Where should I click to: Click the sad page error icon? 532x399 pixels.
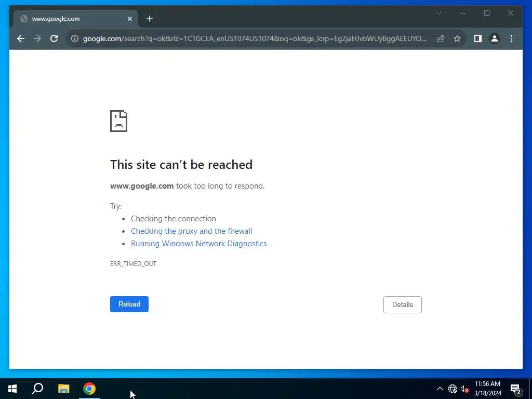click(119, 121)
